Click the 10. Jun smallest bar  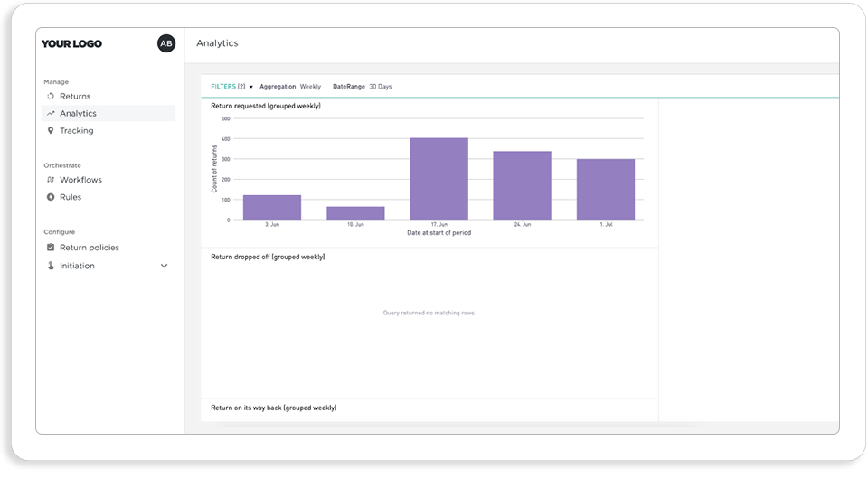(355, 213)
